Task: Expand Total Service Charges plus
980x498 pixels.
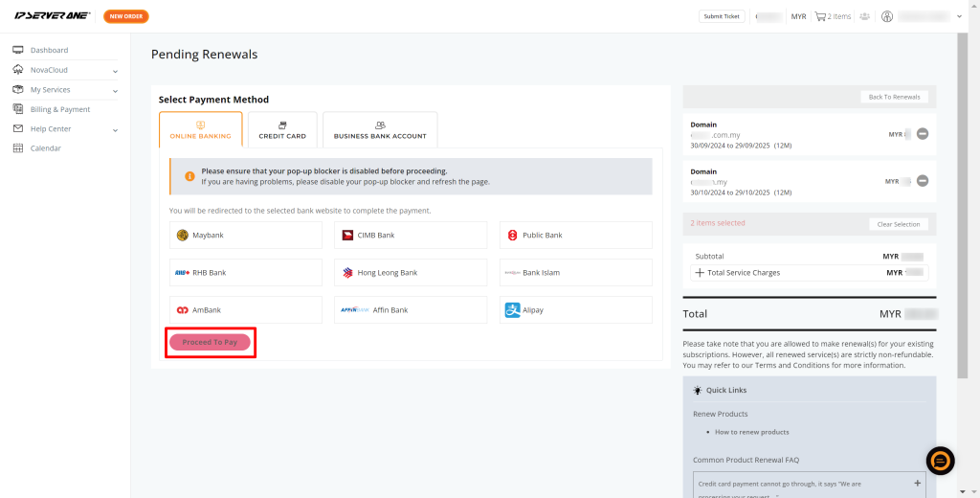Action: [x=700, y=273]
